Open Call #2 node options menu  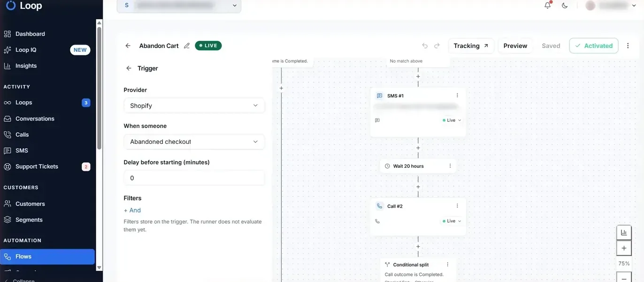(x=457, y=206)
